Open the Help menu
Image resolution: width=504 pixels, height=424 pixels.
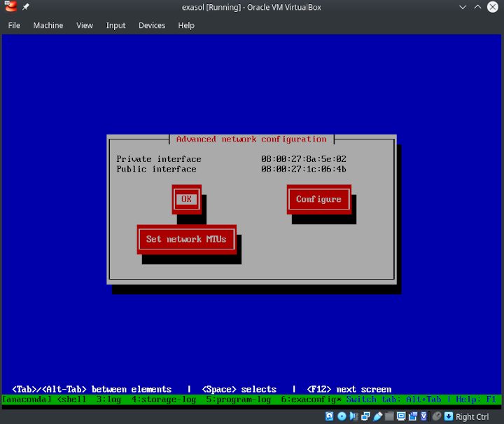coord(186,25)
